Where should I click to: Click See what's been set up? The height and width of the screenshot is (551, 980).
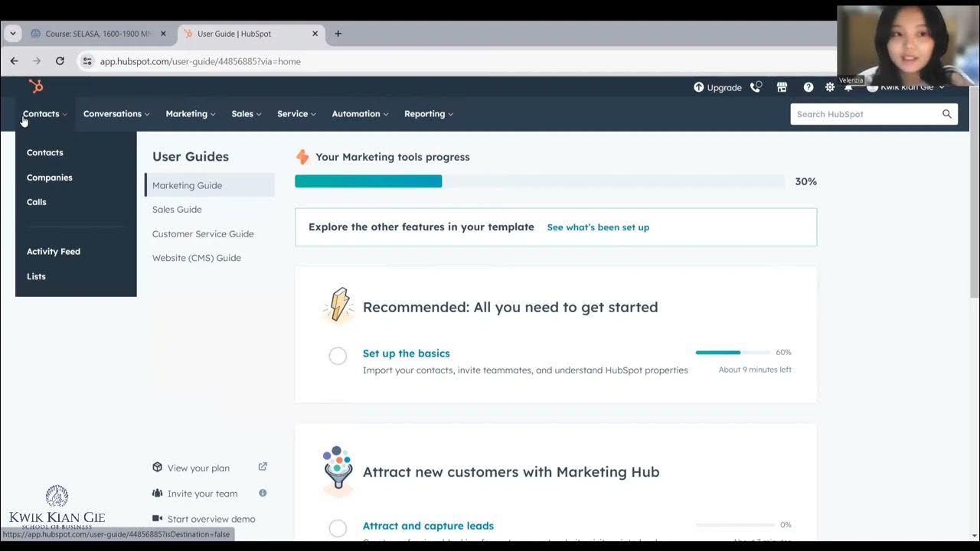point(598,227)
